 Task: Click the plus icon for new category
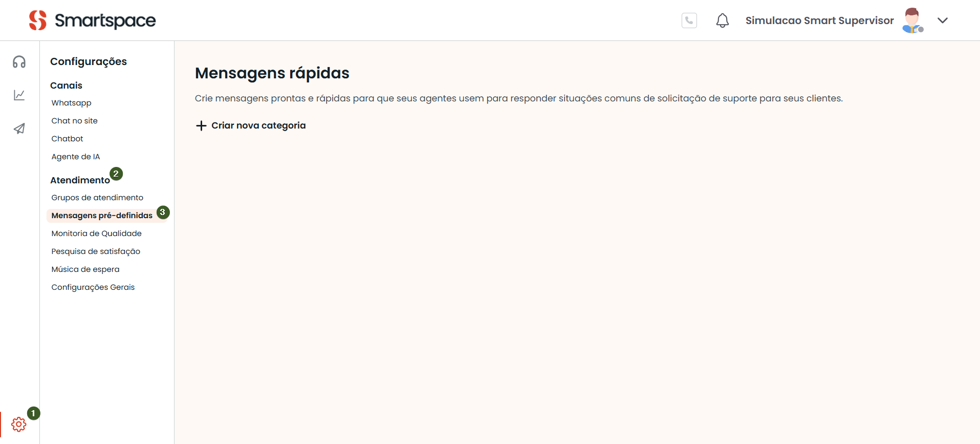[201, 126]
